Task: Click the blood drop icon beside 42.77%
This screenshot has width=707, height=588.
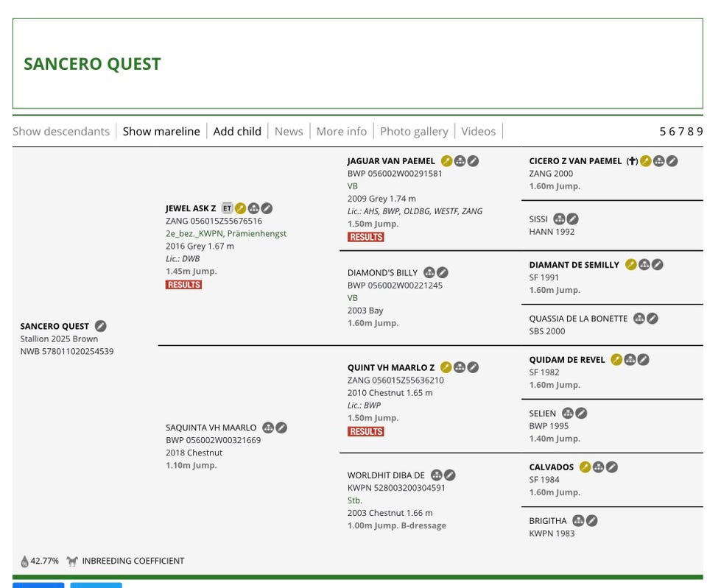Action: click(x=24, y=561)
